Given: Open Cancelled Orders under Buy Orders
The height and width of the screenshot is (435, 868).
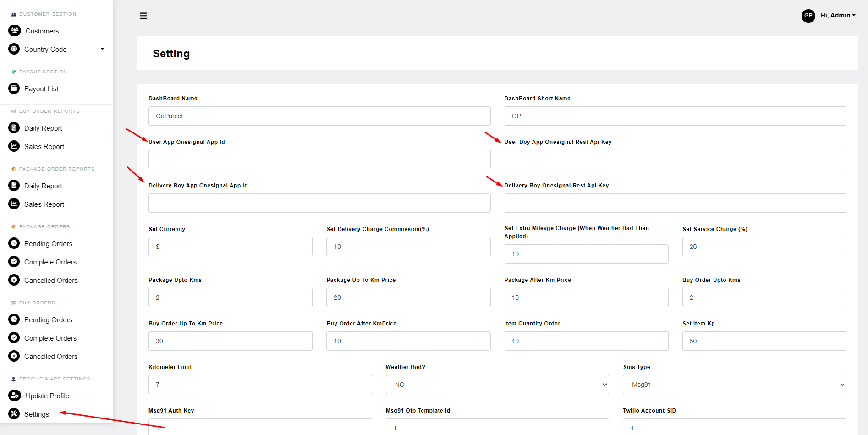Looking at the screenshot, I should point(51,356).
